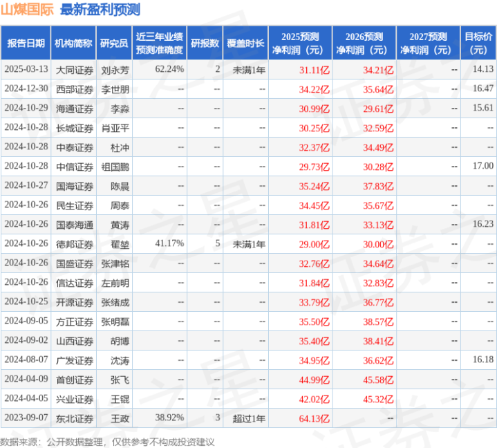Select the 研究员 column header
497x448 pixels.
pos(114,43)
